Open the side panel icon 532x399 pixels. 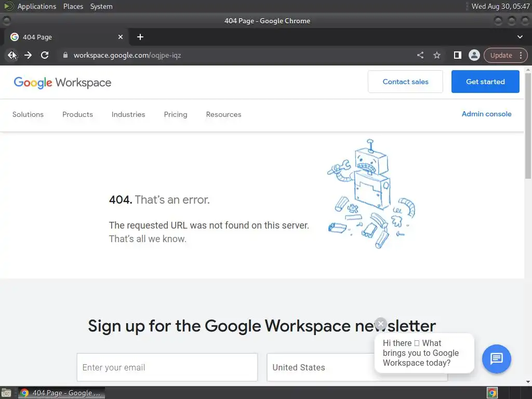[x=457, y=55]
